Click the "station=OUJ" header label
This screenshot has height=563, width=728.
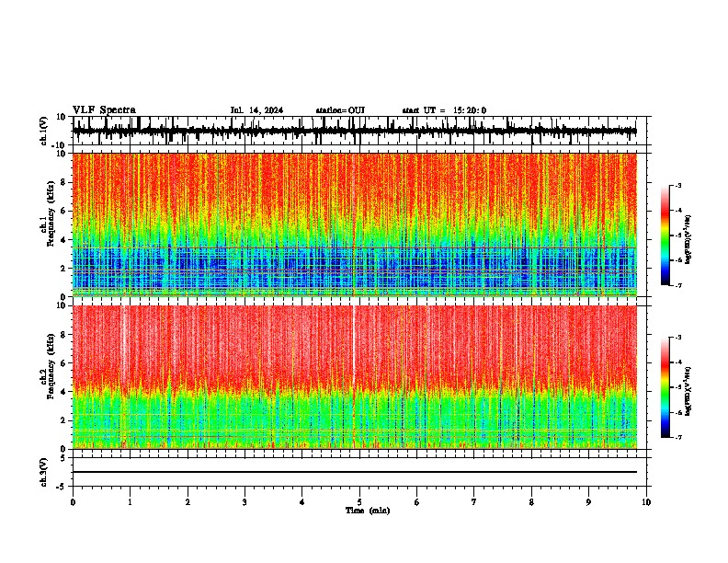click(x=340, y=110)
